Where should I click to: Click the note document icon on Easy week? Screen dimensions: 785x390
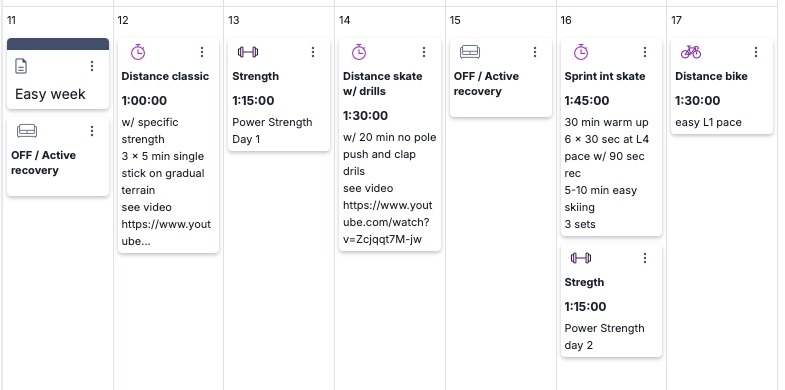[21, 66]
